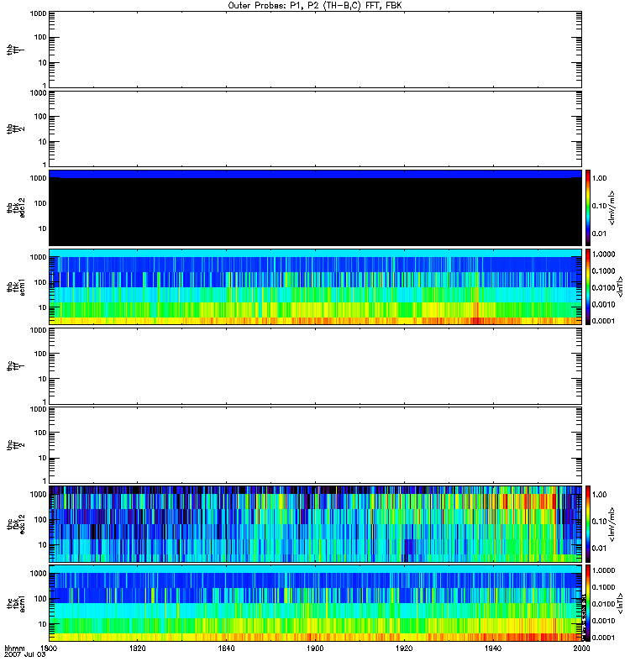Click the '100' tick label of thb fbk scm1

(x=40, y=282)
